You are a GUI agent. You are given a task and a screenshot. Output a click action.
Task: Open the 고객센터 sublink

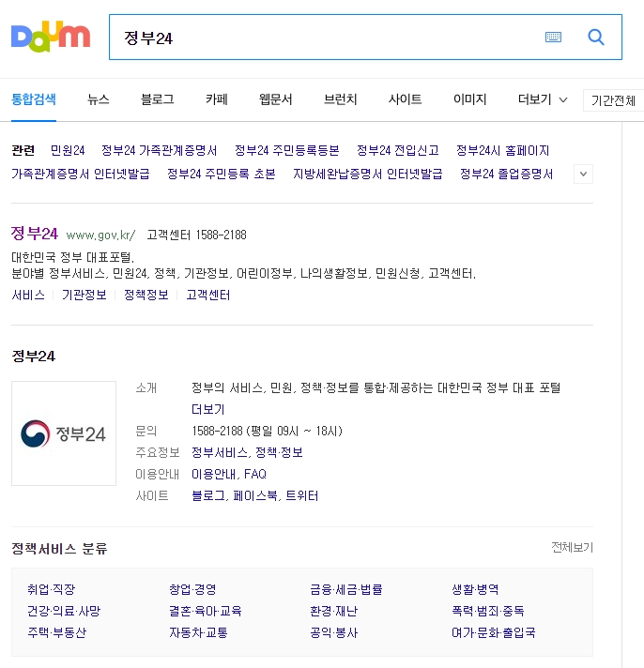point(208,295)
